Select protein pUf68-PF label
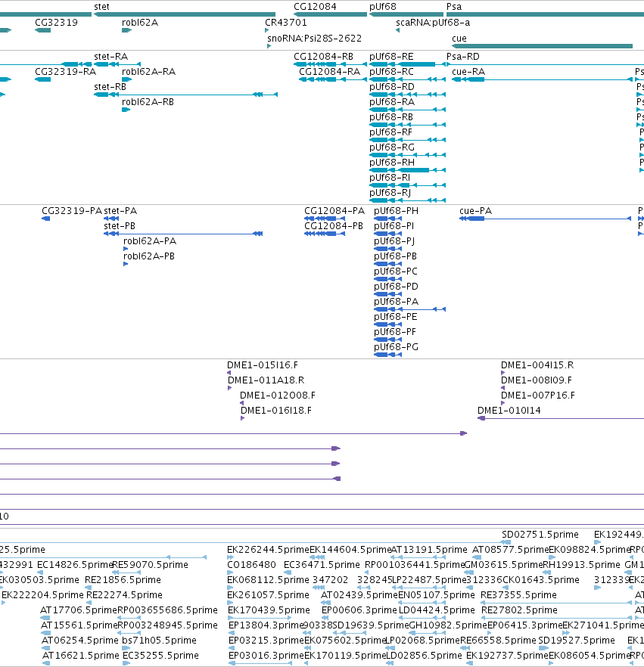644x667 pixels. tap(394, 331)
